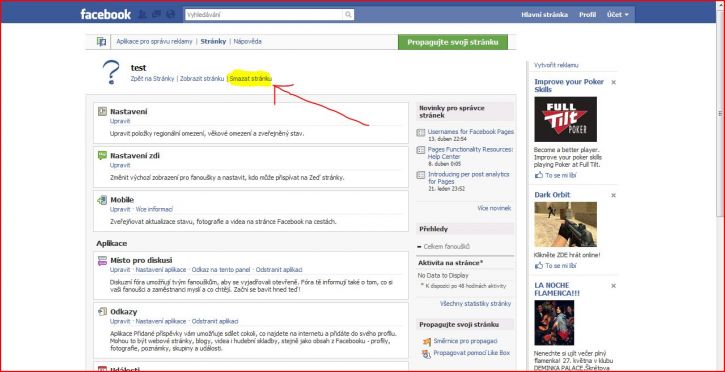Viewport: 725px width, 372px height.
Task: Like the Dark Orbit ad thumbs-up
Action: 539,266
